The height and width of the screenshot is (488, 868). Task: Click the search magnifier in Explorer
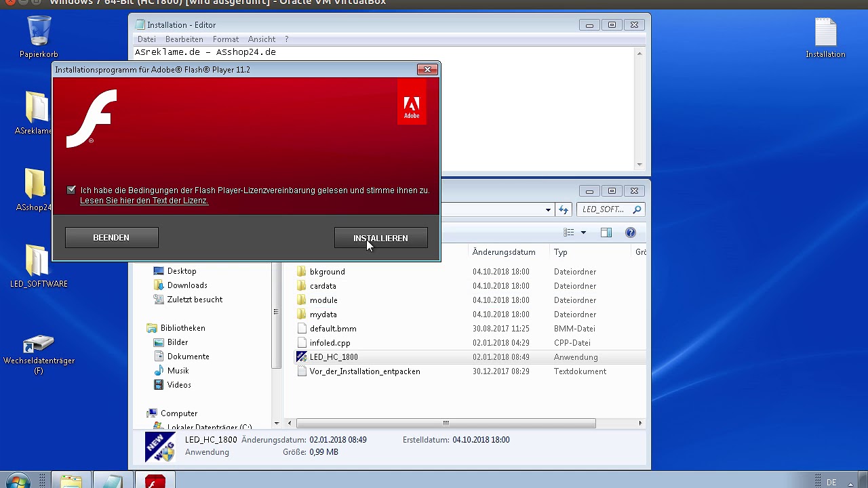coord(636,209)
